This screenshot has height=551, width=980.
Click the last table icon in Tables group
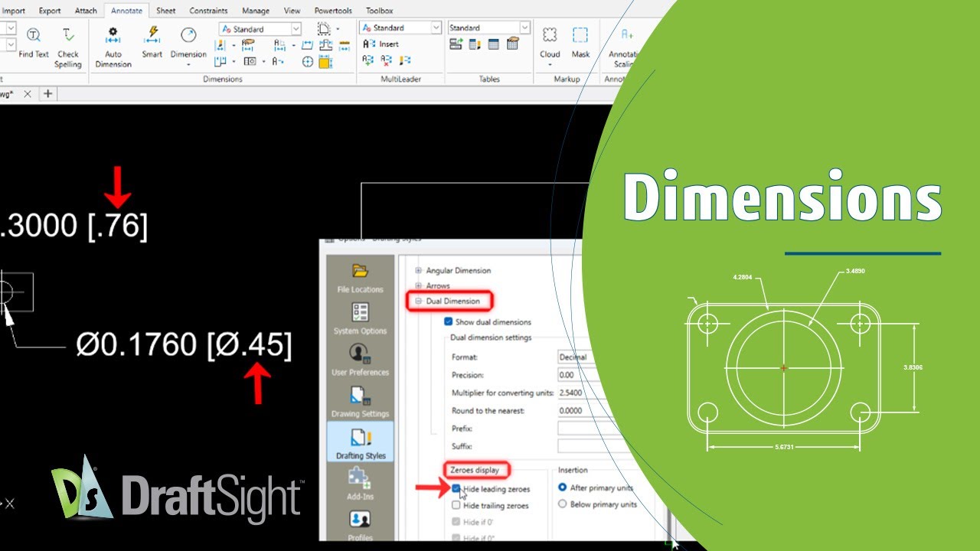click(x=513, y=44)
